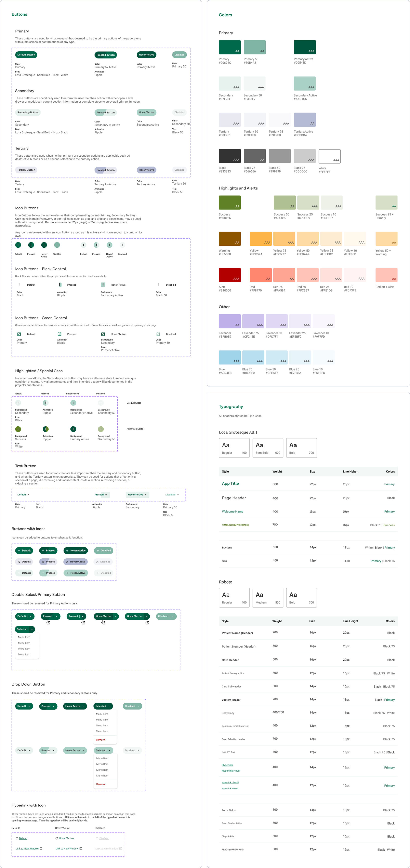Image resolution: width=410 pixels, height=868 pixels.
Task: Click the new-window icon after default Link to New Window
Action: click(x=41, y=848)
